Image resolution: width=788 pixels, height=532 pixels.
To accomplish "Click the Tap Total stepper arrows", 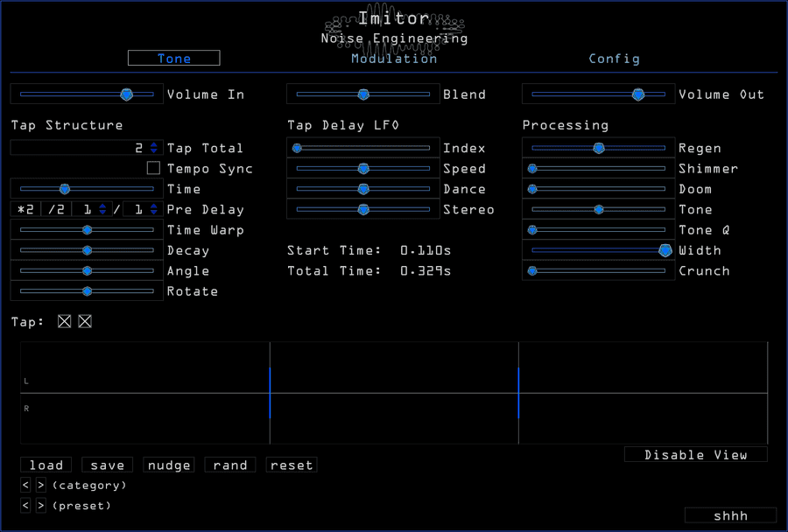I will (154, 148).
